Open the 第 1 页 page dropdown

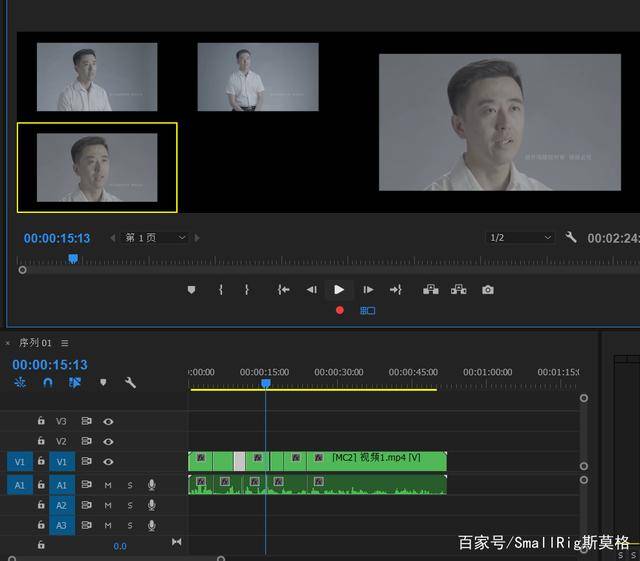click(155, 238)
